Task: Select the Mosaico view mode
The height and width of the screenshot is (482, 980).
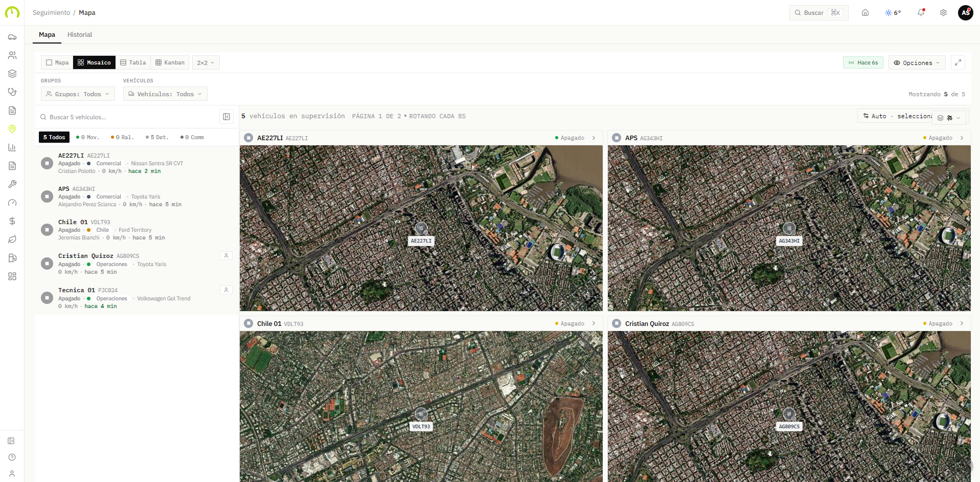Action: click(94, 62)
